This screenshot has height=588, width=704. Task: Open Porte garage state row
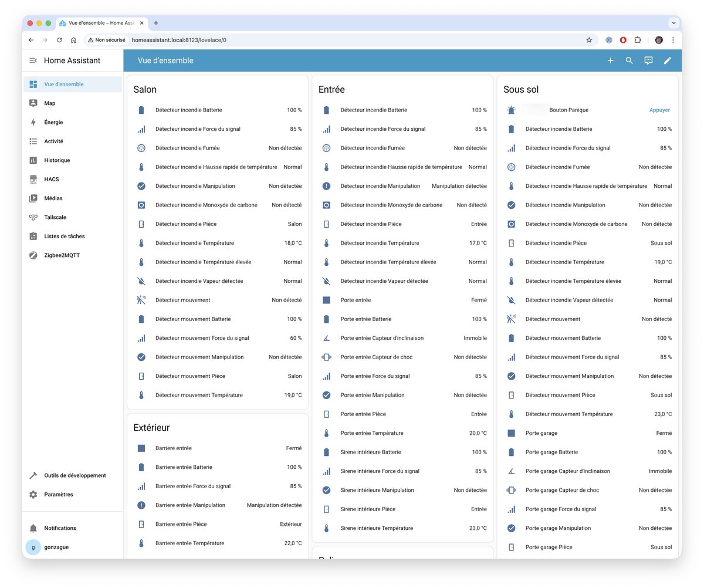[x=588, y=433]
